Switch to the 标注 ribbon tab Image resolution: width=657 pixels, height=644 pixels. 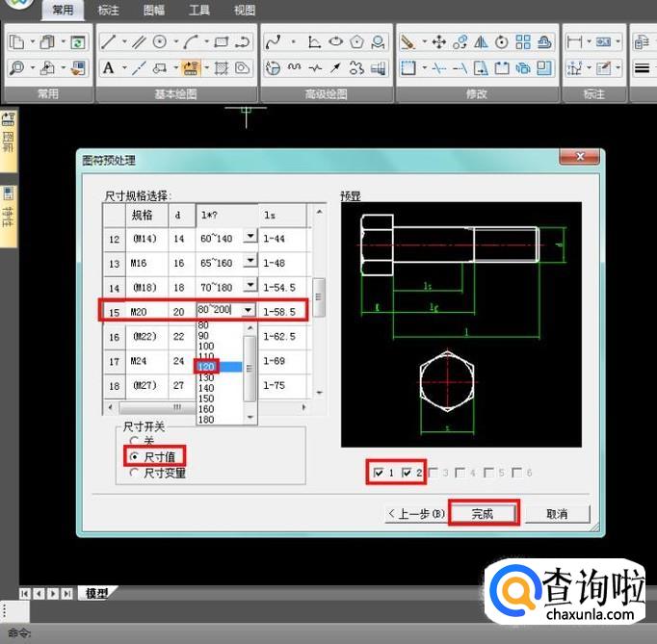[109, 11]
